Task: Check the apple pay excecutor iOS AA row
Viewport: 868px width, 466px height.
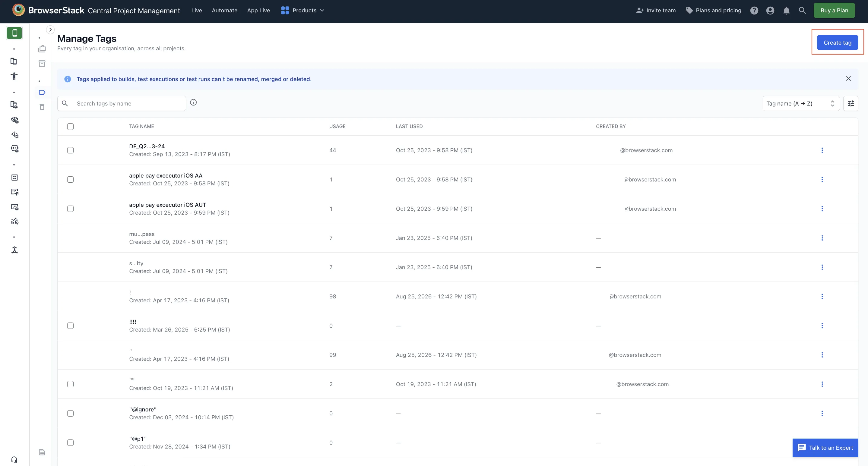Action: click(71, 179)
